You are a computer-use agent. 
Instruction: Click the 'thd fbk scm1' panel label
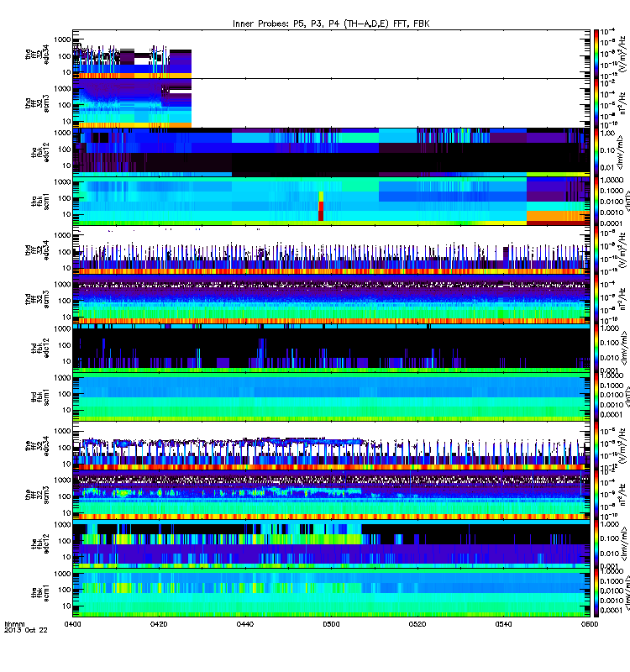40,396
